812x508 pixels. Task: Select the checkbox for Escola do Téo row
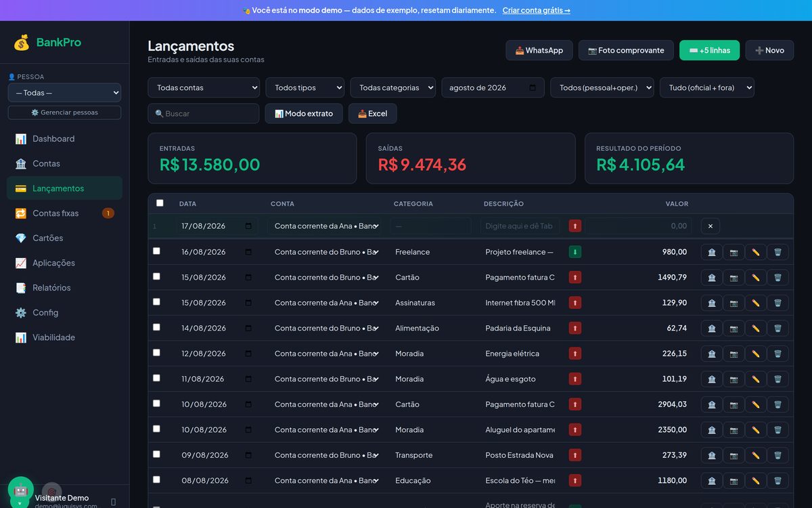click(156, 480)
